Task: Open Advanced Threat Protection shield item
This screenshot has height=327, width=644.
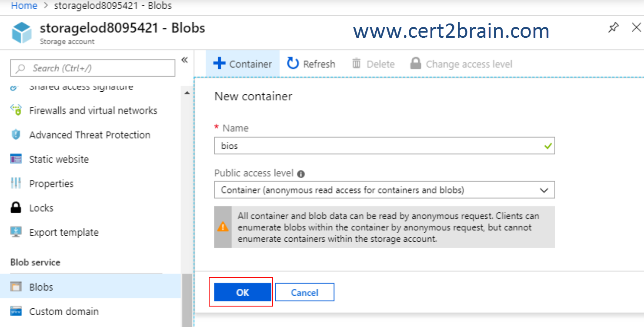Action: tap(90, 135)
